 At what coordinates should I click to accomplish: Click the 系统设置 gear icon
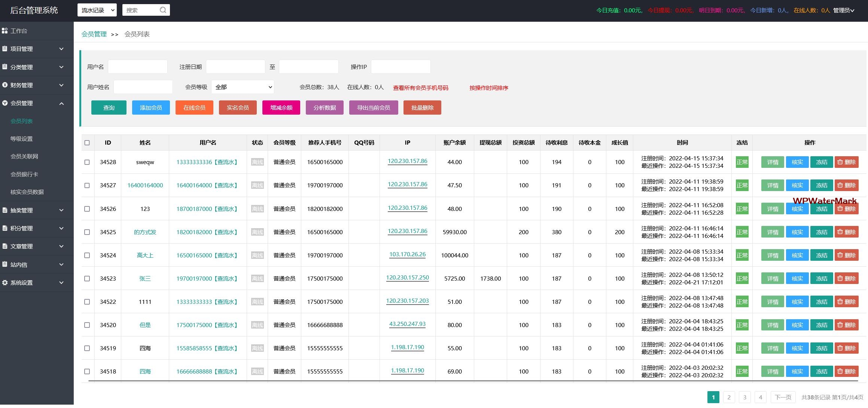point(5,282)
